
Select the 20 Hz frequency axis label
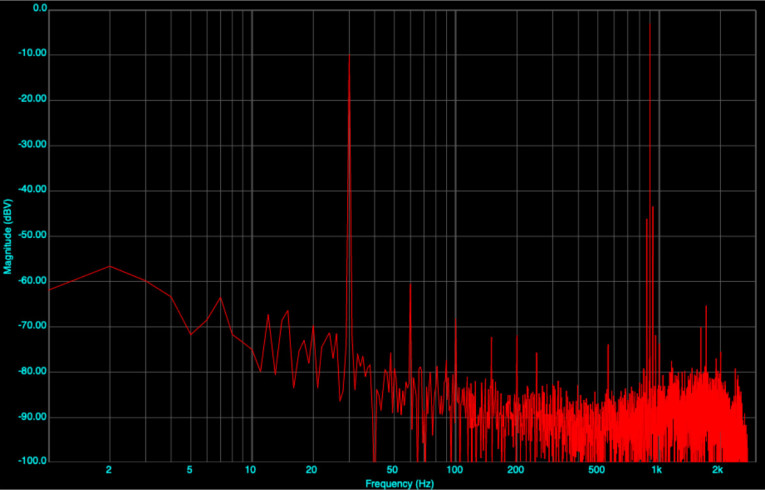[312, 470]
